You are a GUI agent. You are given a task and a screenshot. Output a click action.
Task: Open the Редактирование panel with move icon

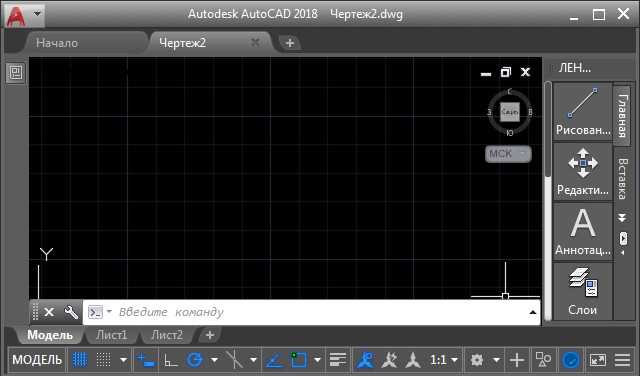[583, 172]
